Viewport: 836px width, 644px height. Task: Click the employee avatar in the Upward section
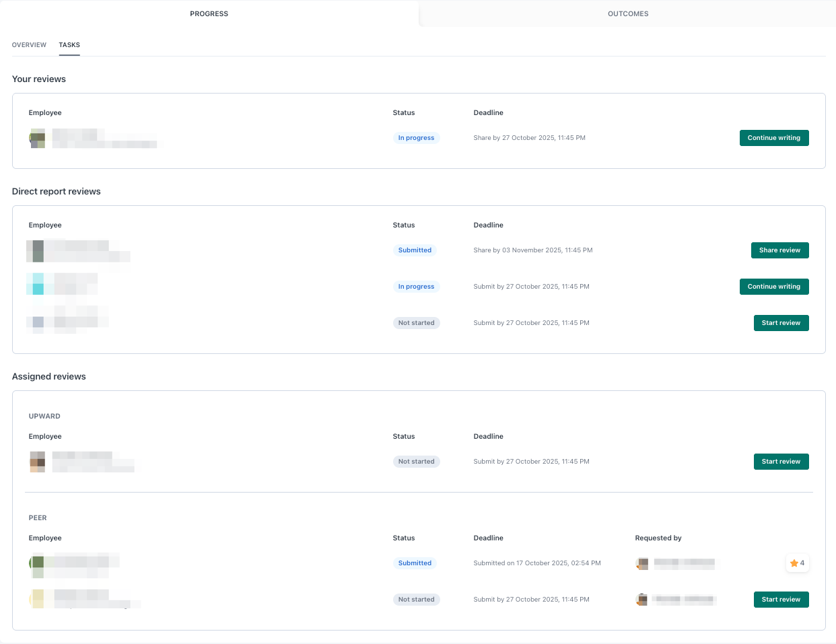point(38,462)
